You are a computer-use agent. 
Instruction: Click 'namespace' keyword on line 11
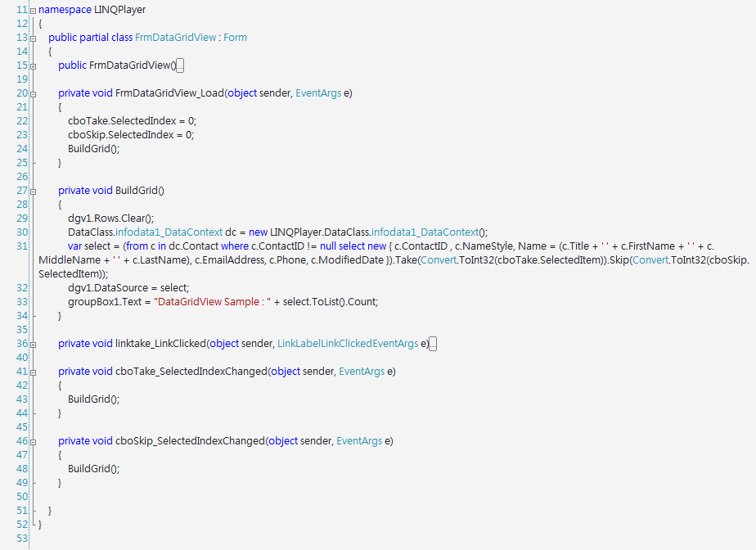[x=65, y=10]
